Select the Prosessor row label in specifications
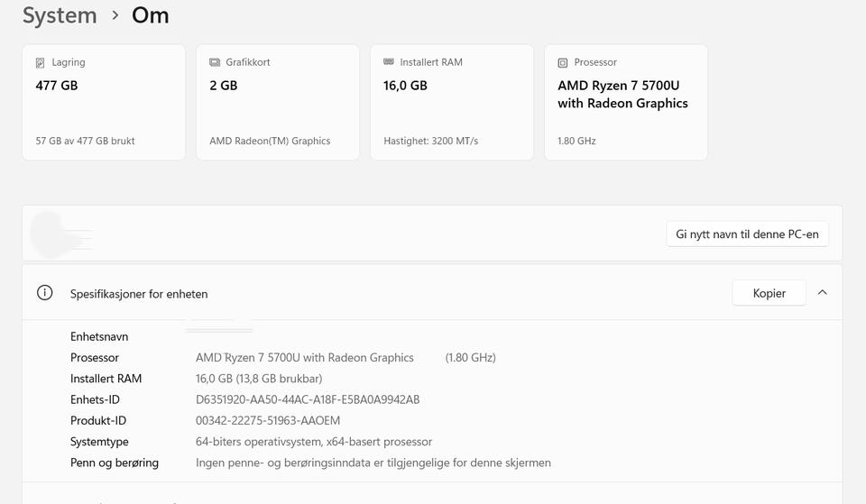 [x=95, y=358]
